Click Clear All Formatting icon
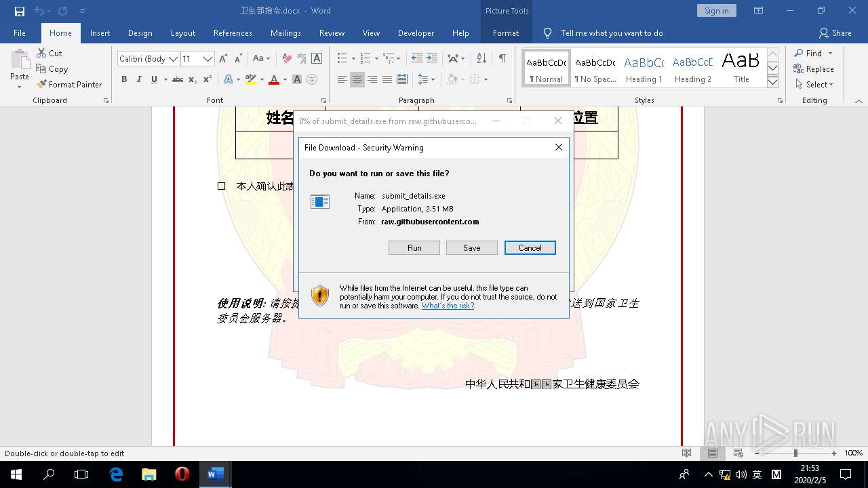The height and width of the screenshot is (488, 868). pos(287,59)
